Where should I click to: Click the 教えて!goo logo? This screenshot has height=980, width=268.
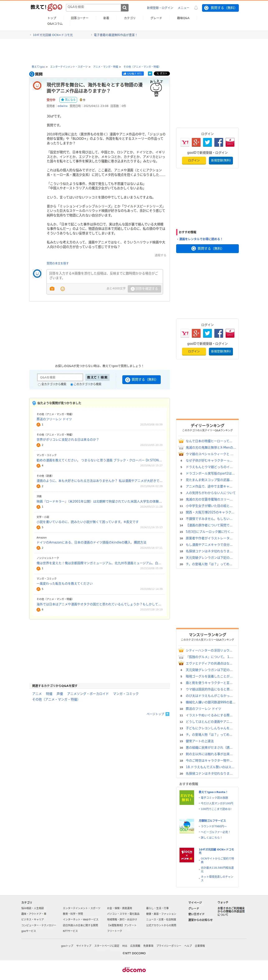(x=46, y=7)
